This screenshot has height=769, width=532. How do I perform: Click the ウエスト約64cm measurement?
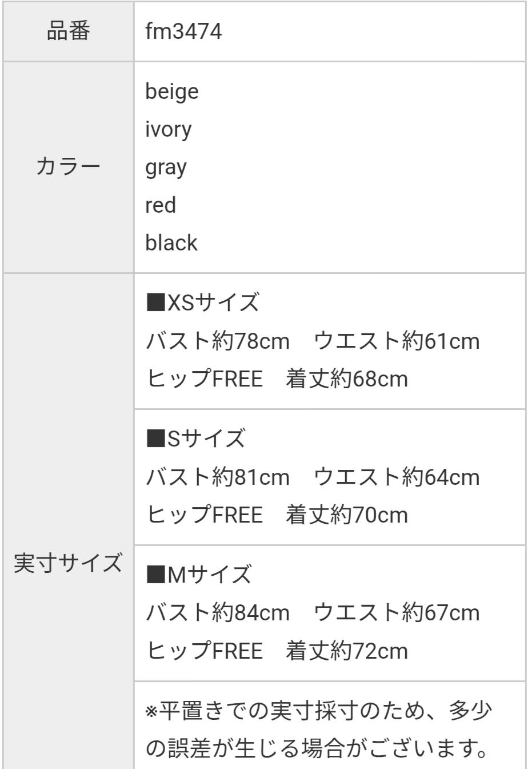[397, 477]
